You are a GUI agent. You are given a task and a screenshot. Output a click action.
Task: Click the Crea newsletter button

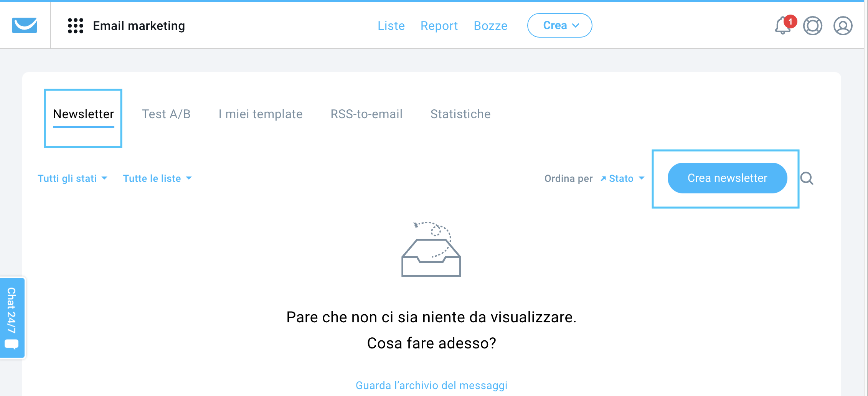click(727, 178)
